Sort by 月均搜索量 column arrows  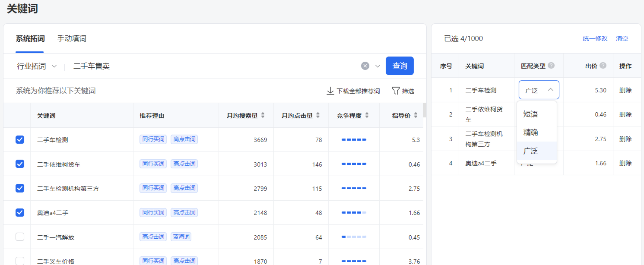click(263, 115)
